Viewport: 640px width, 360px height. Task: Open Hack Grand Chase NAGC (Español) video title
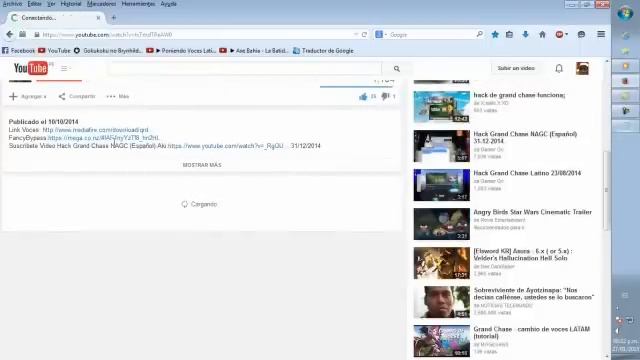(525, 137)
